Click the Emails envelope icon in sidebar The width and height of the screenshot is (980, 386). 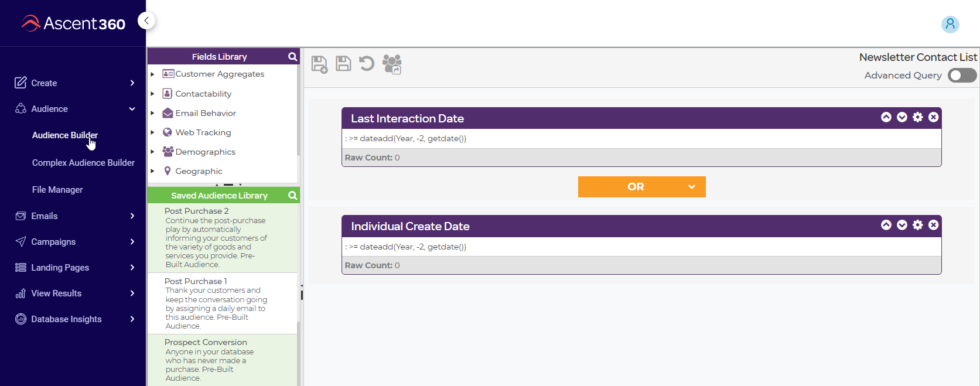point(21,216)
